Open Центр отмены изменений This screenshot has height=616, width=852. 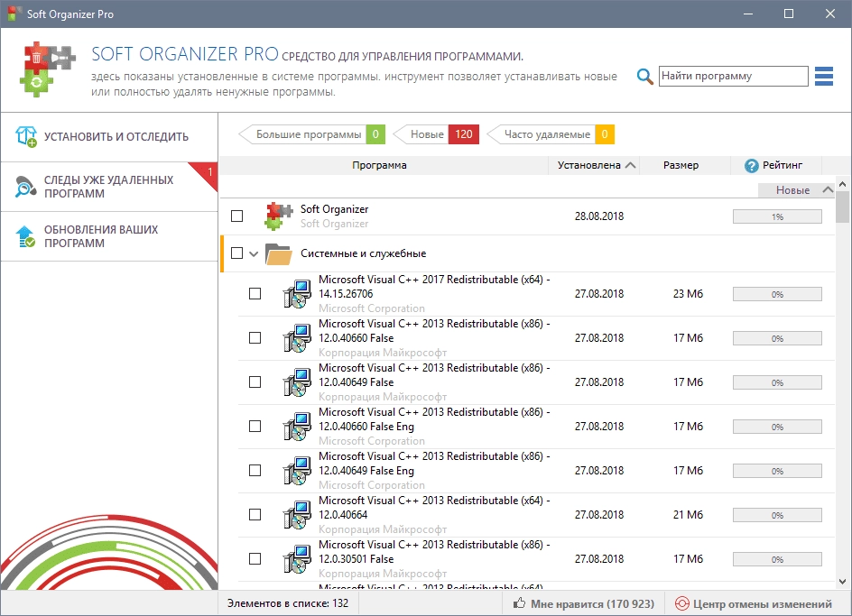[x=753, y=603]
